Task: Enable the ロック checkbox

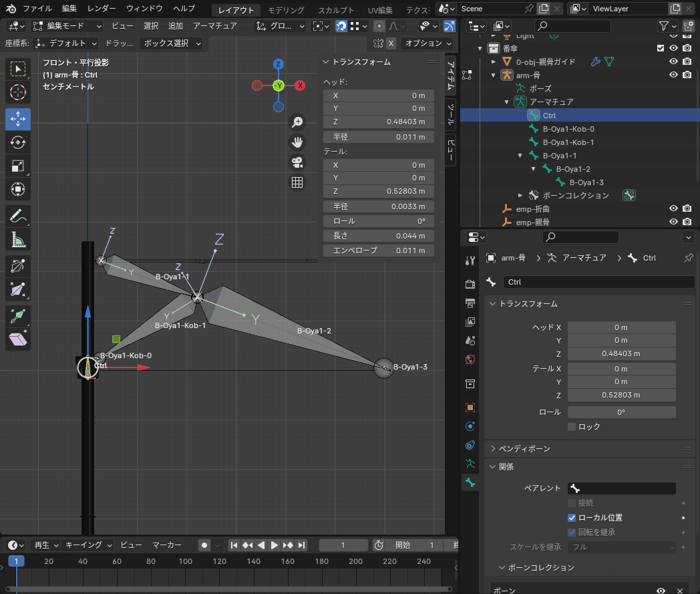Action: (572, 427)
